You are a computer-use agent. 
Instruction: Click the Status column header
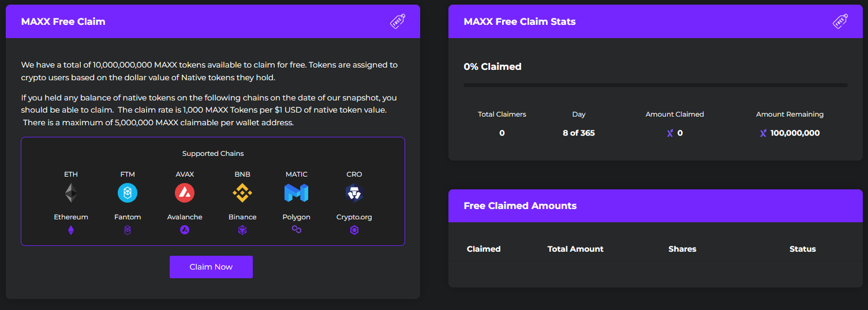click(802, 249)
